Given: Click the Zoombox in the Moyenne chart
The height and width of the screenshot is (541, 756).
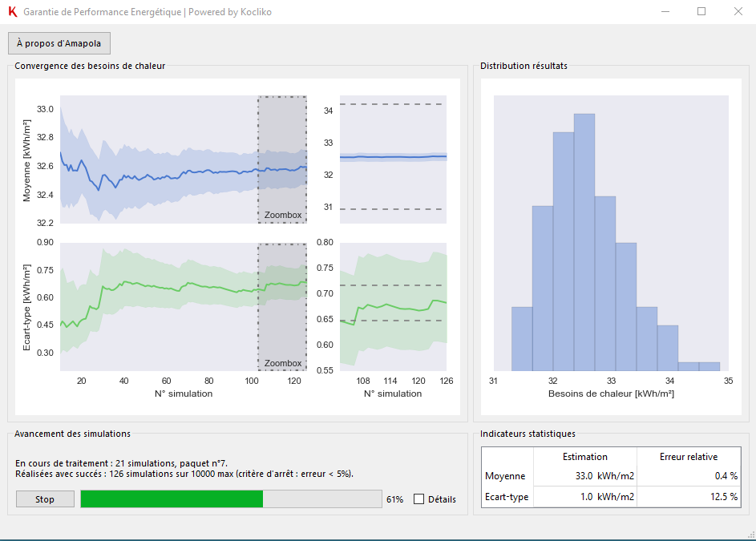Looking at the screenshot, I should 282,159.
